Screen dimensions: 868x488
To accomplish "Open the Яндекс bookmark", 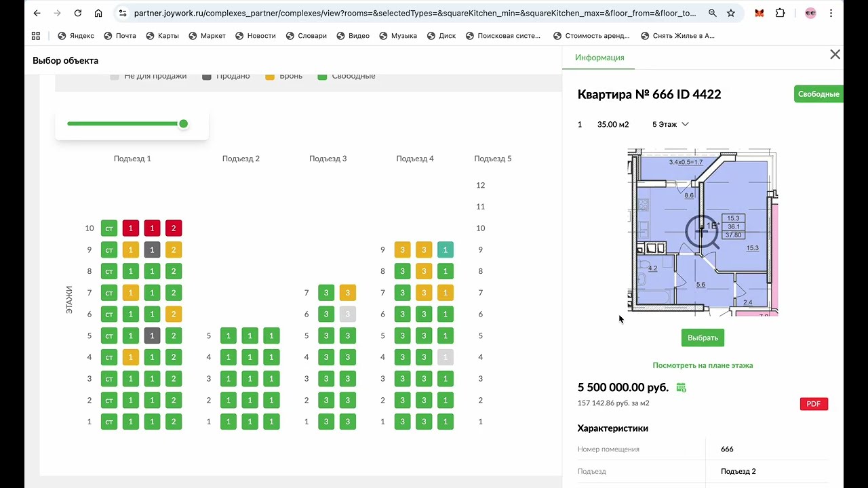I will coord(76,36).
